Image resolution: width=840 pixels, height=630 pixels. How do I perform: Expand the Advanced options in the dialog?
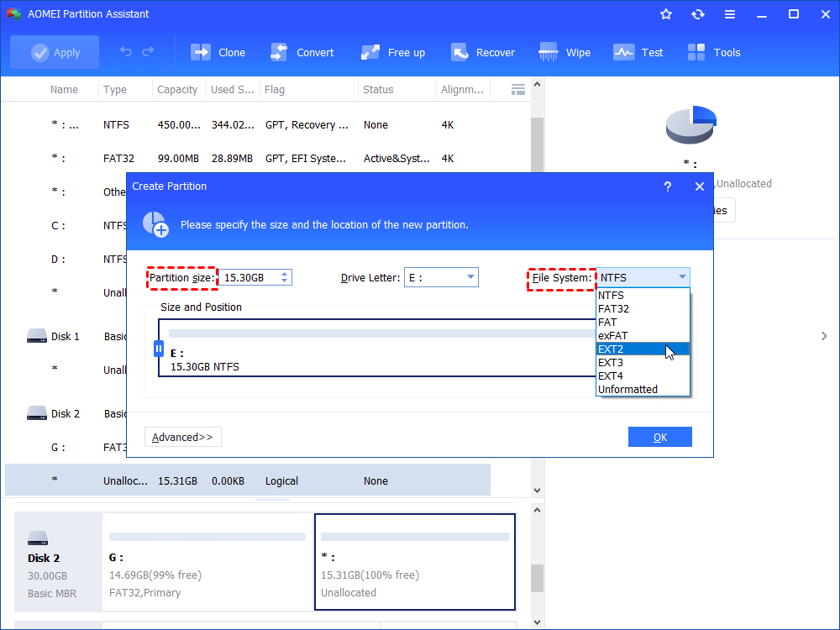[x=182, y=436]
